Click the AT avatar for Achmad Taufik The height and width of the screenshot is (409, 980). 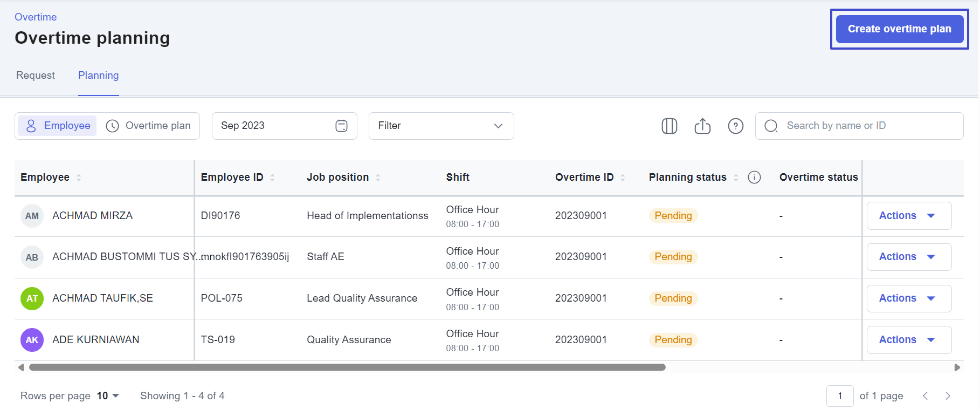point(32,298)
